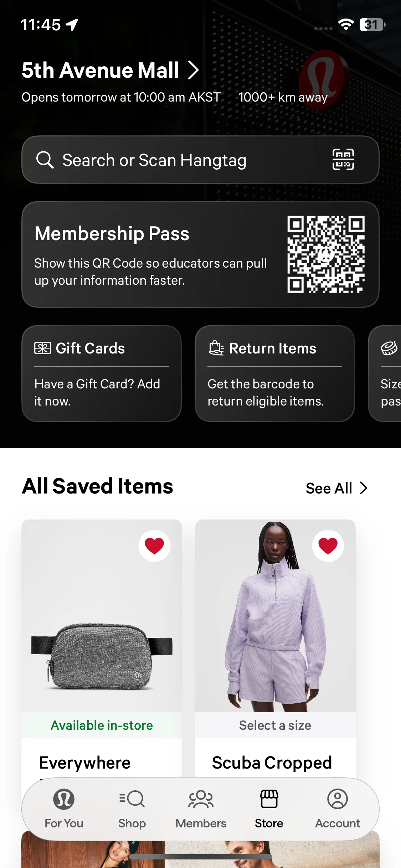Expand 5th Avenue Mall store details chevron
This screenshot has height=868, width=401.
coord(194,70)
